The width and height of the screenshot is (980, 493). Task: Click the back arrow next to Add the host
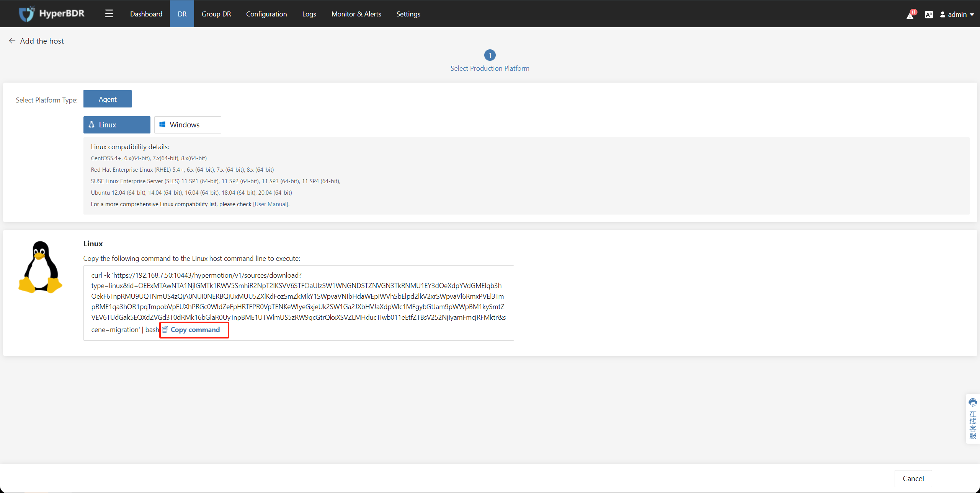[x=12, y=41]
